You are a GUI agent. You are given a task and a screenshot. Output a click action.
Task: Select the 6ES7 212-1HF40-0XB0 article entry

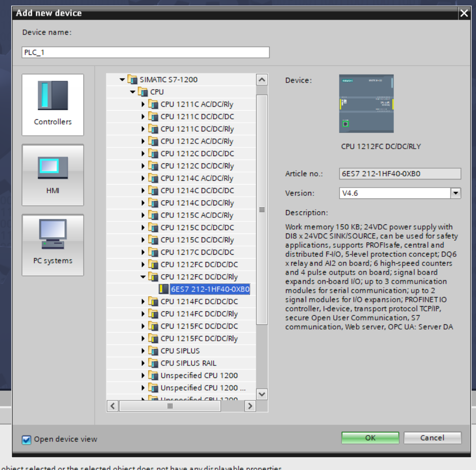coord(210,289)
